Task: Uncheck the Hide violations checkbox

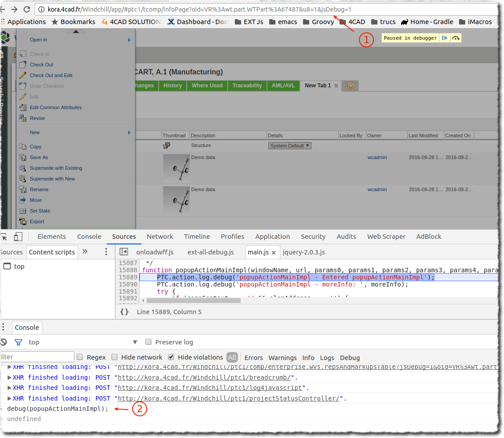Action: coord(171,357)
